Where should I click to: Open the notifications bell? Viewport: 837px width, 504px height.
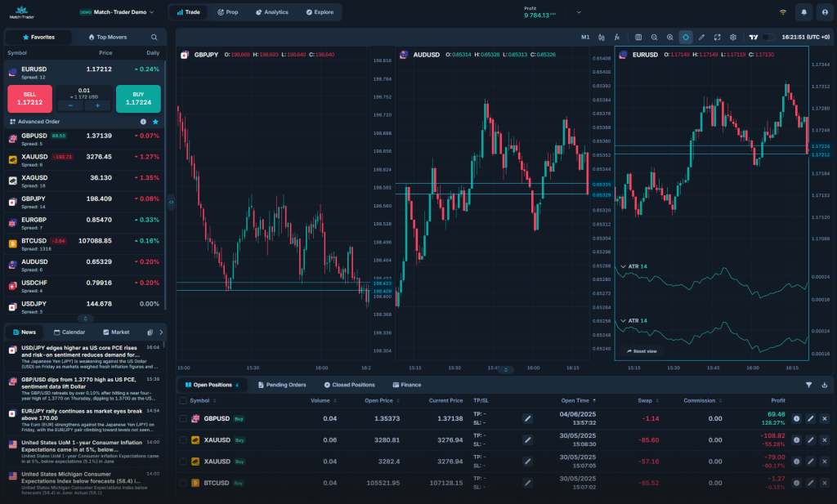804,12
